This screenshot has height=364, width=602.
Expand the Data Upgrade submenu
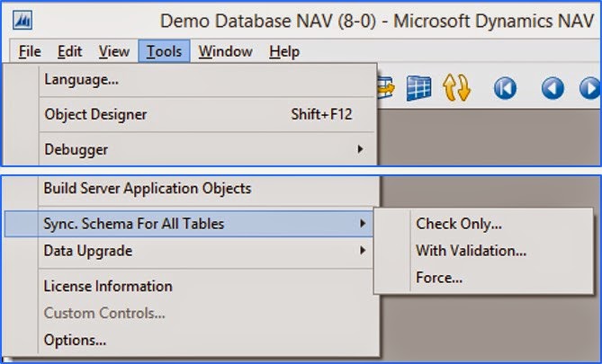click(x=190, y=251)
